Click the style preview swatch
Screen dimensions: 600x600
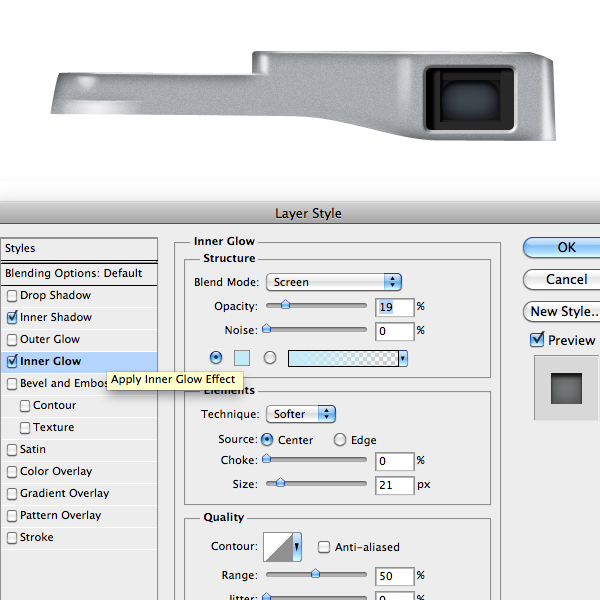[x=566, y=388]
